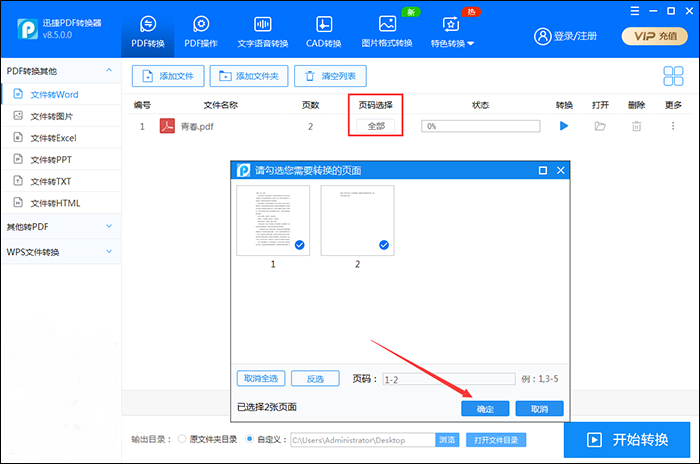Click the VIP 充值 button

point(654,36)
